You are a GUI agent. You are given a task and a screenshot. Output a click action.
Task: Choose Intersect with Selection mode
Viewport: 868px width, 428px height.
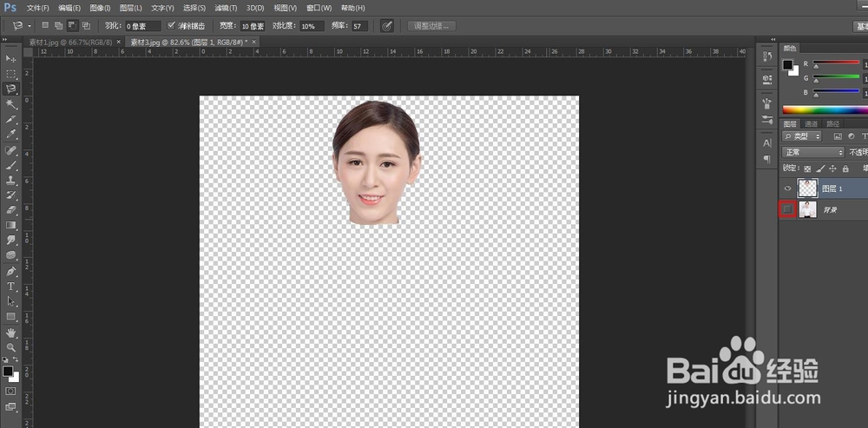86,25
